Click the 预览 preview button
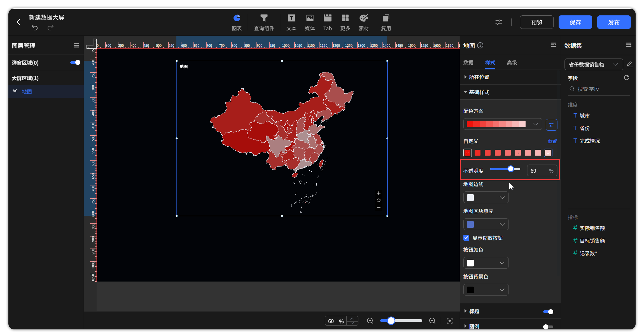The width and height of the screenshot is (644, 335). 536,22
